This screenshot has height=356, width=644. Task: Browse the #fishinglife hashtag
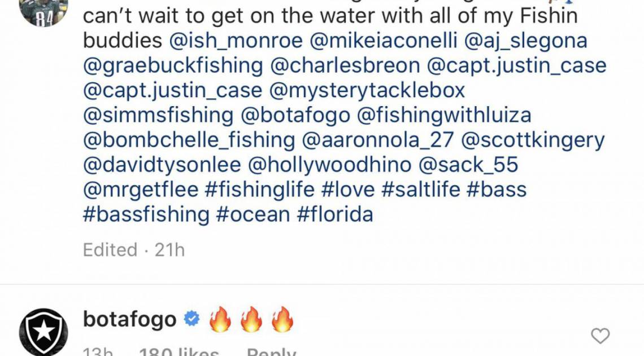pos(259,190)
